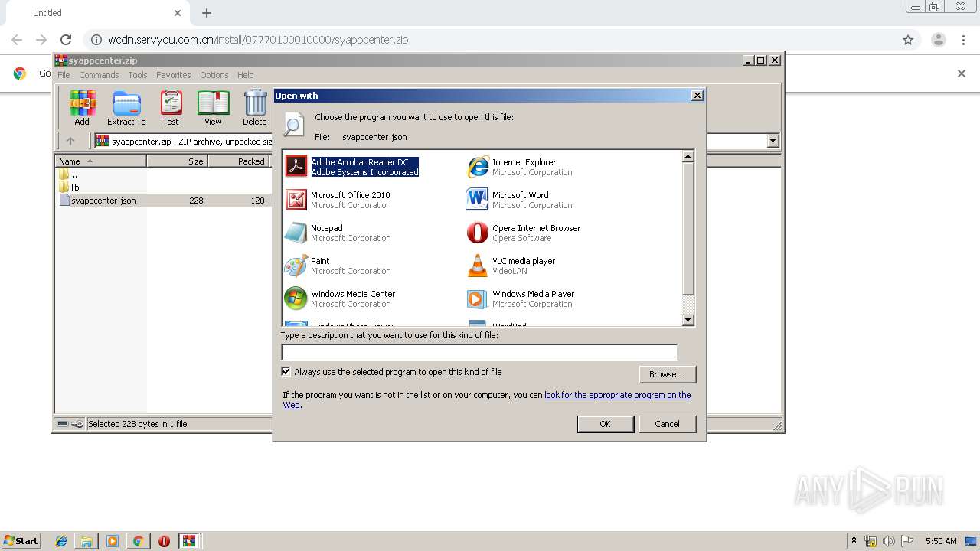Screen dimensions: 980x551
Task: Confirm with OK button
Action: [605, 424]
